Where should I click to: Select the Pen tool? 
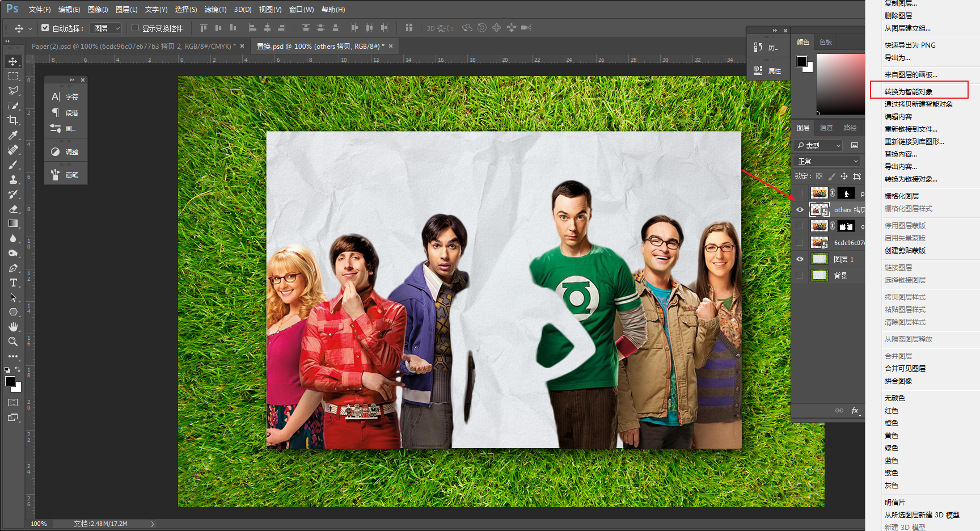[x=12, y=268]
